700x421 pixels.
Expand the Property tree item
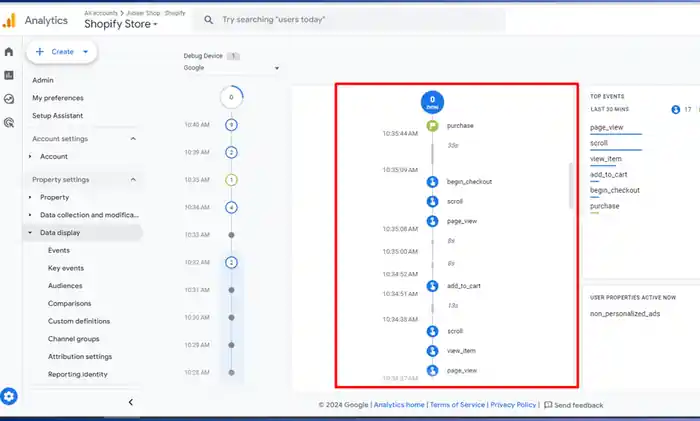(30, 197)
